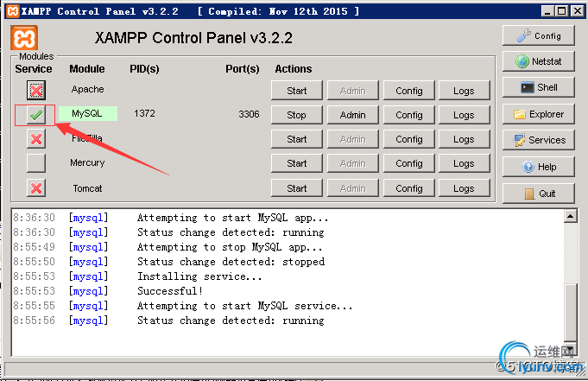Click log line 'Attempting to stop MySQL app...'
Viewport: 588px width, 381px height.
[230, 247]
